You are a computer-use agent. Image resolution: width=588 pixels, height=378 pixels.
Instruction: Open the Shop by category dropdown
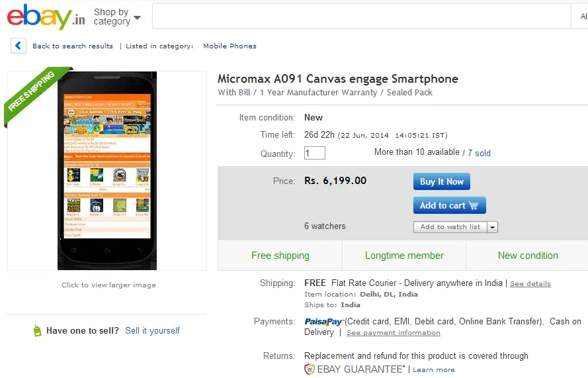(x=117, y=17)
